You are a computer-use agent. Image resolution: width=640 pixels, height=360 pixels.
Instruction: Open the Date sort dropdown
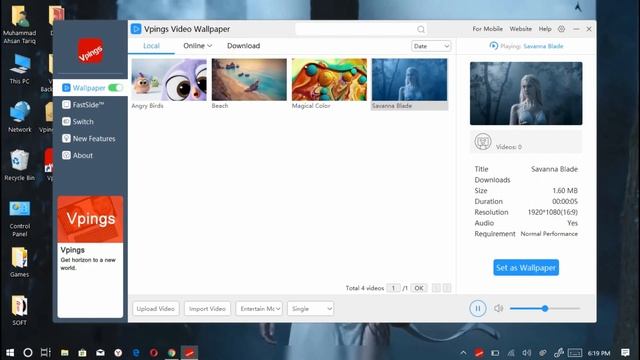pos(431,46)
